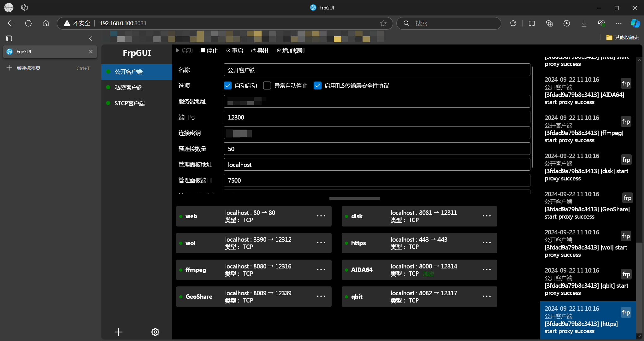This screenshot has height=341, width=644.
Task: Open the downloads icon
Action: pos(584,23)
